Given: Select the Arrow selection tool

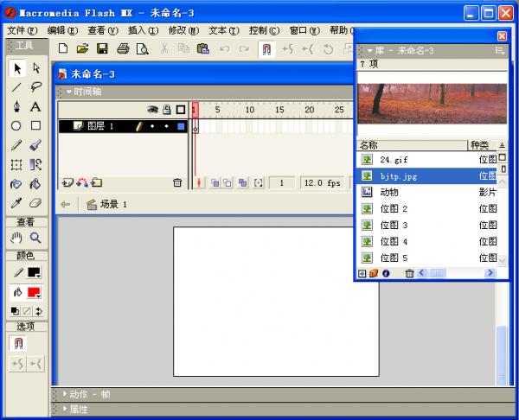Looking at the screenshot, I should coord(17,68).
